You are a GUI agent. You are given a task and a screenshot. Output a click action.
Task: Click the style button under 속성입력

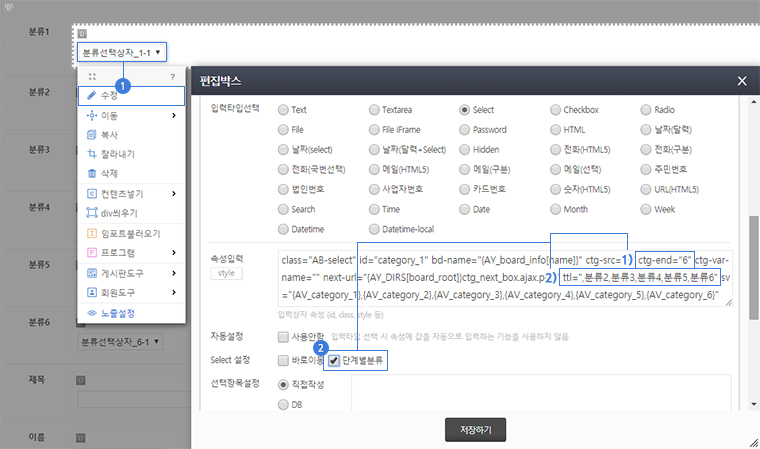click(226, 274)
